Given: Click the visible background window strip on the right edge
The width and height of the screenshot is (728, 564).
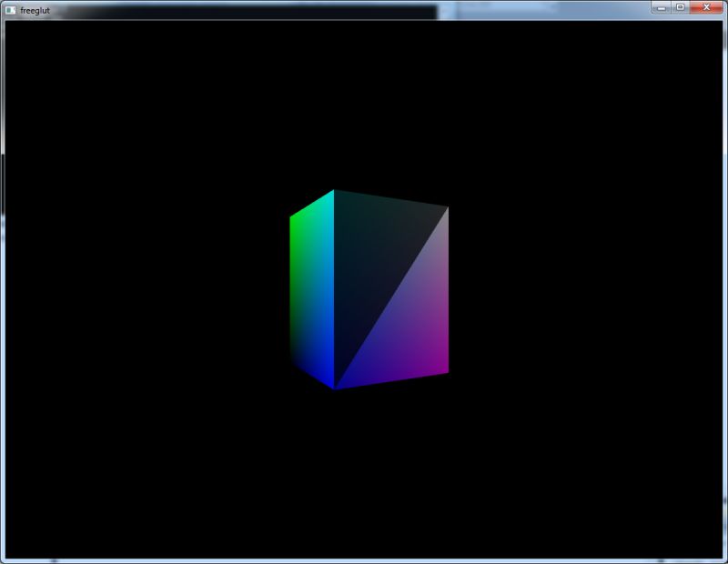Looking at the screenshot, I should click(x=723, y=273).
